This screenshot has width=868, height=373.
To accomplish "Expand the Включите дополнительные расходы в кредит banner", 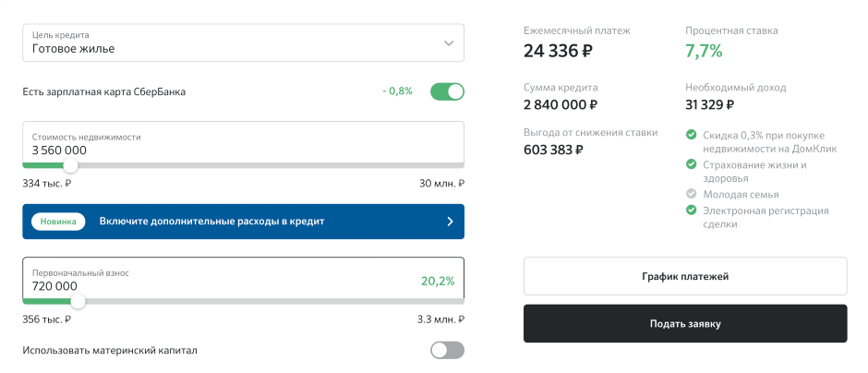I will [x=243, y=222].
